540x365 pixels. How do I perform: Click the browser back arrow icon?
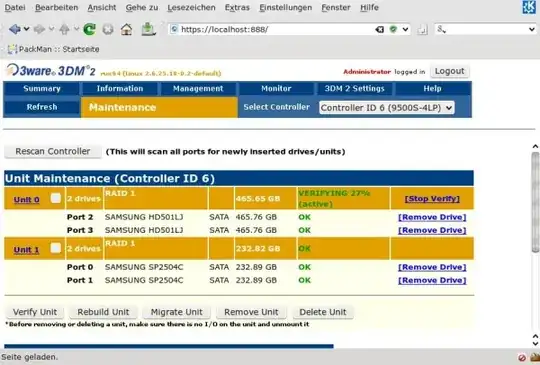pyautogui.click(x=15, y=29)
